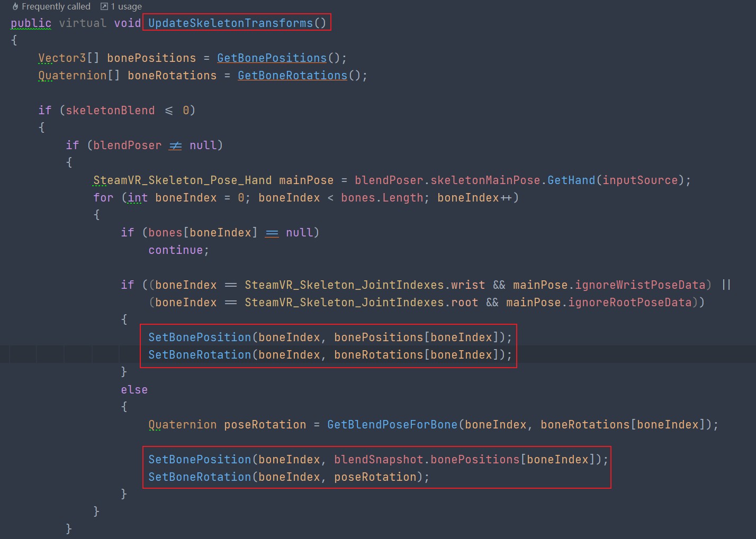Click bones.Length in the for loop condition

[382, 197]
